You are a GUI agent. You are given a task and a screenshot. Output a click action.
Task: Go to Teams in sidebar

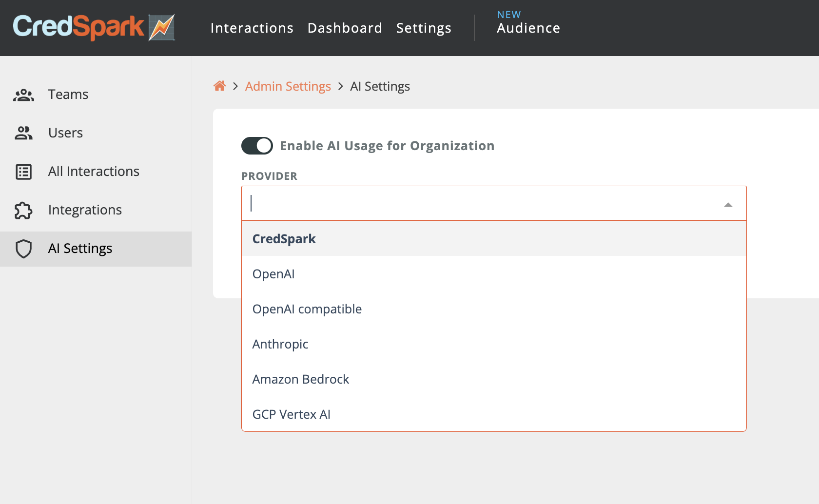pos(96,95)
